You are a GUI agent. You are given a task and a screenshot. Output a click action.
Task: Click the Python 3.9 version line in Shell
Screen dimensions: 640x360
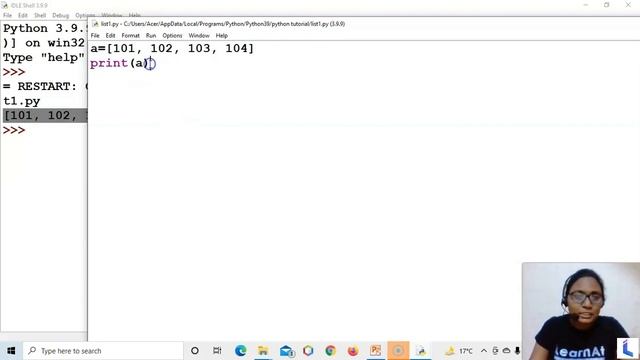[x=45, y=28]
